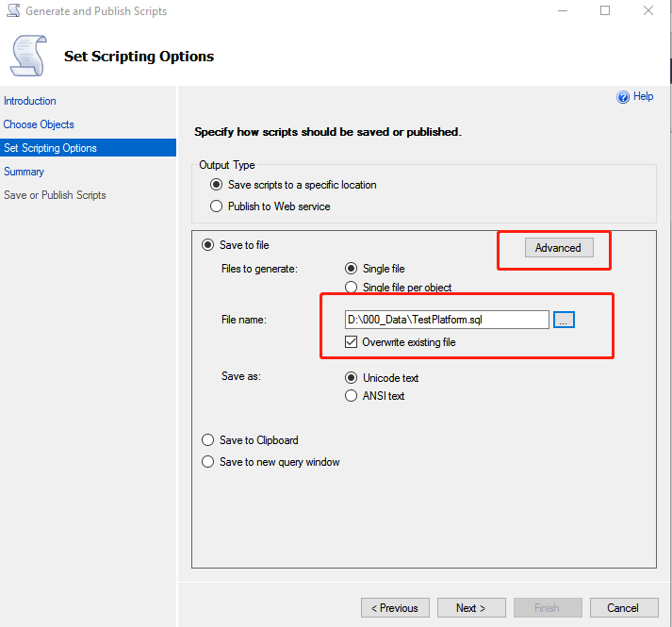This screenshot has width=672, height=627.
Task: Maximize the Generate and Publish Scripts window
Action: coord(605,10)
